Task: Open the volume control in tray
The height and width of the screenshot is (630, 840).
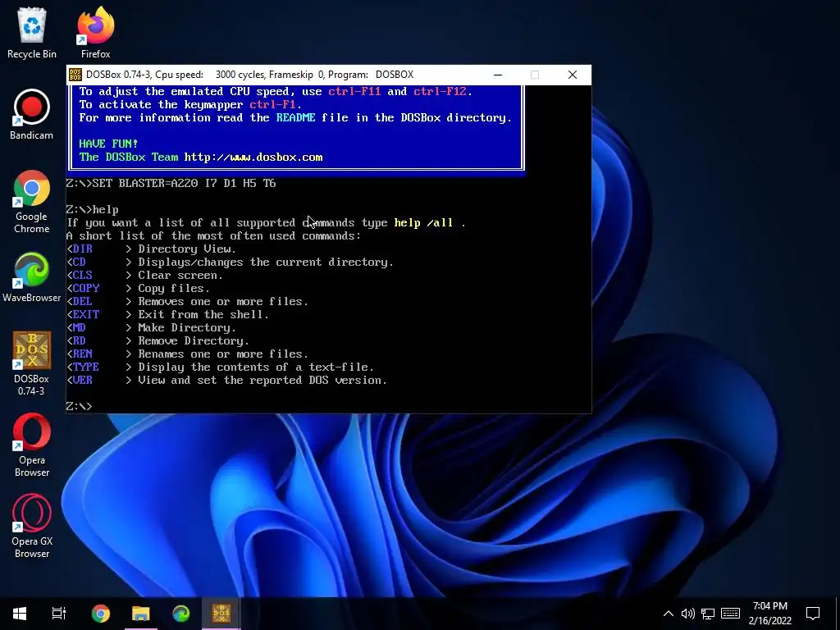Action: 688,614
